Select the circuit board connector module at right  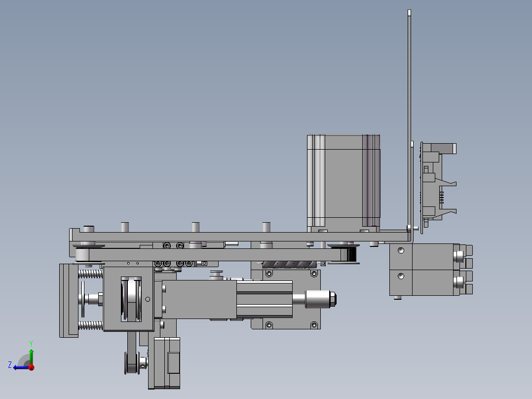[x=438, y=188]
